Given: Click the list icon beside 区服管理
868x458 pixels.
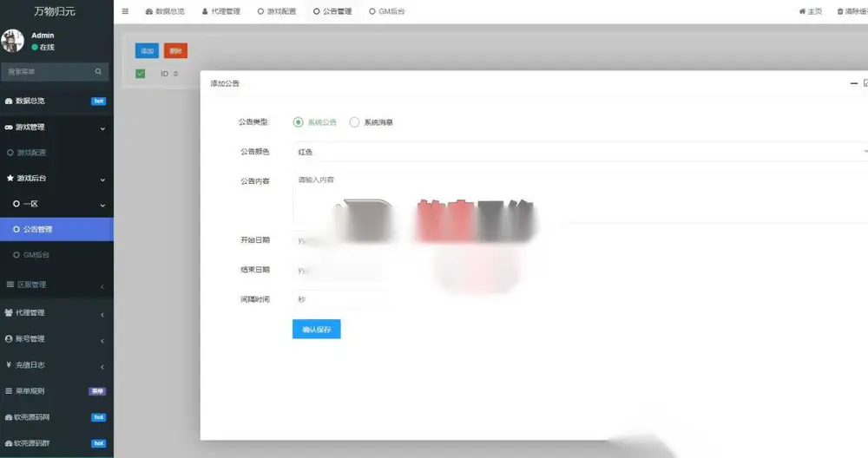Looking at the screenshot, I should [x=10, y=285].
